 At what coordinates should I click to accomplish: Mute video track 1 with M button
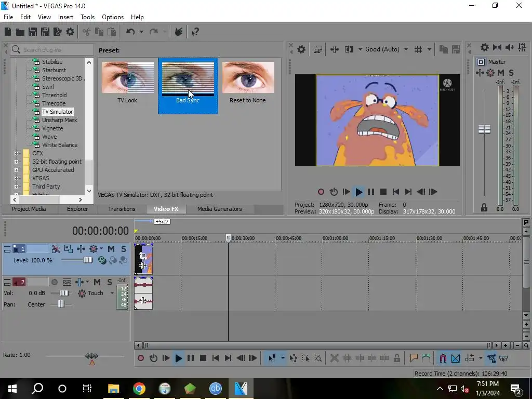111,249
